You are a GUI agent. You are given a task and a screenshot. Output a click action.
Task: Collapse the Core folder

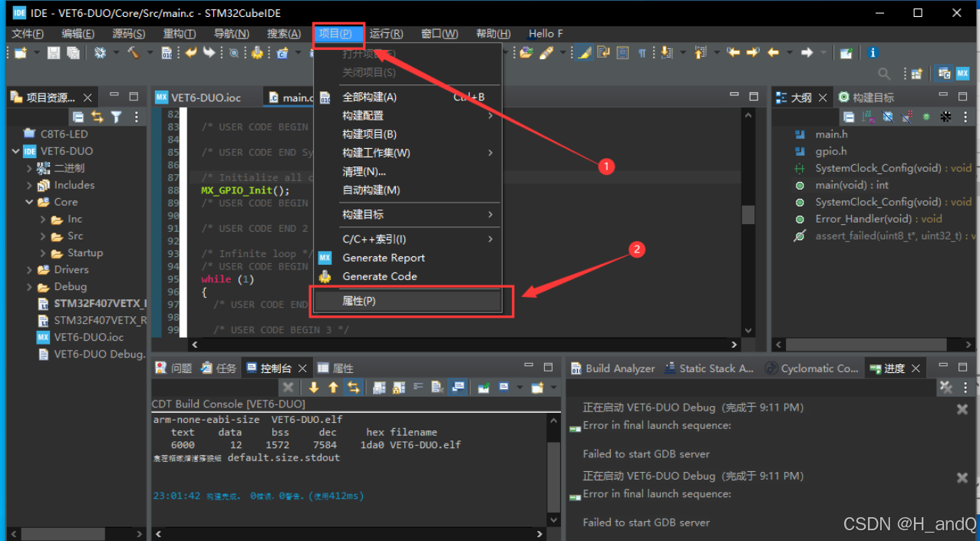pyautogui.click(x=29, y=202)
